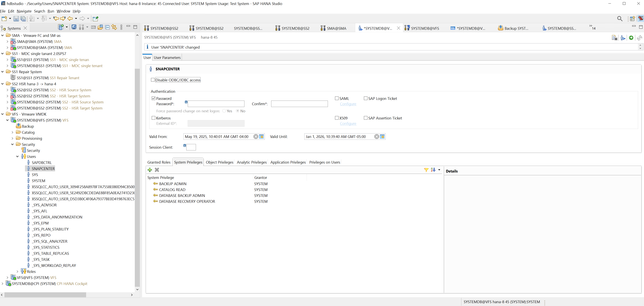This screenshot has width=644, height=306.
Task: Enable Disable ODBC/JDBC access checkbox
Action: click(x=153, y=80)
